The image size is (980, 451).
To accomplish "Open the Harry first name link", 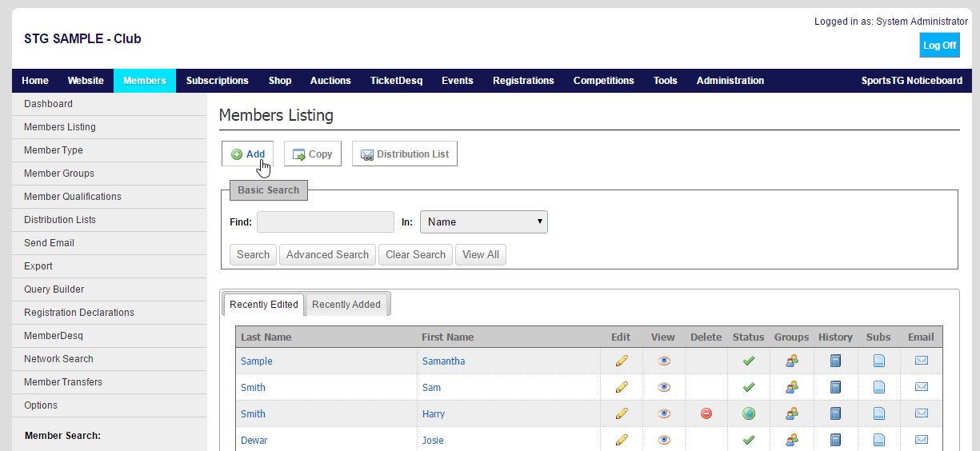I will pyautogui.click(x=434, y=414).
